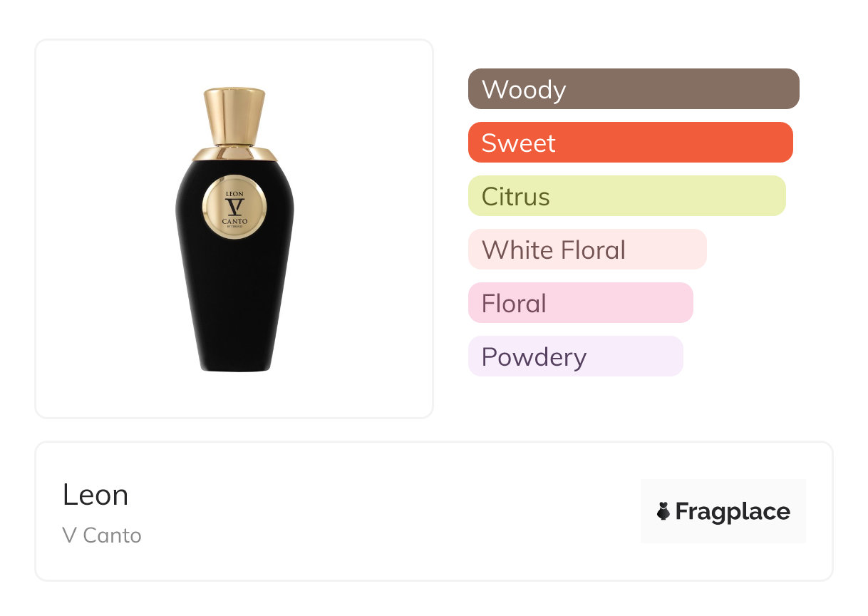Click the tiny text beneath CANTO on medallion
868x616 pixels.
[x=234, y=229]
